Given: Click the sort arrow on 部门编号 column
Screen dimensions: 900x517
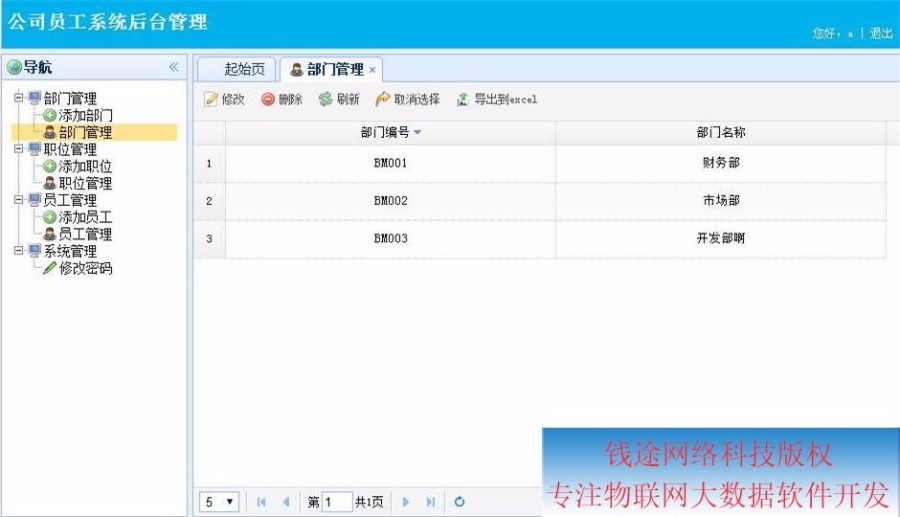Looking at the screenshot, I should (x=417, y=133).
